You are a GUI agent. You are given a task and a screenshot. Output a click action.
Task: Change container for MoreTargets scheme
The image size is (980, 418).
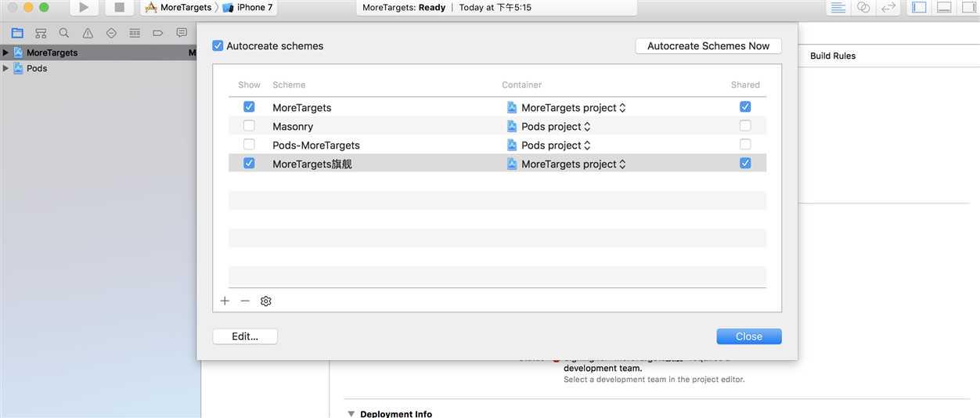pos(567,107)
